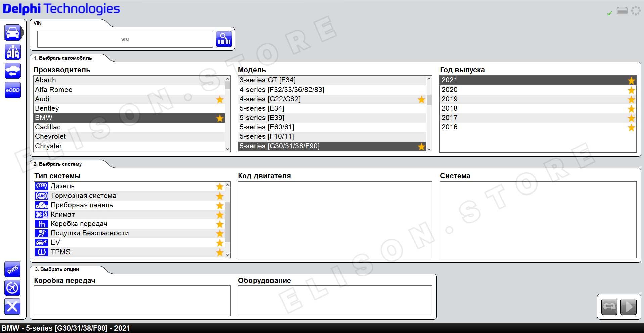644x333 pixels.
Task: Select the '2. Выбрать систему' tab
Action: (x=58, y=164)
